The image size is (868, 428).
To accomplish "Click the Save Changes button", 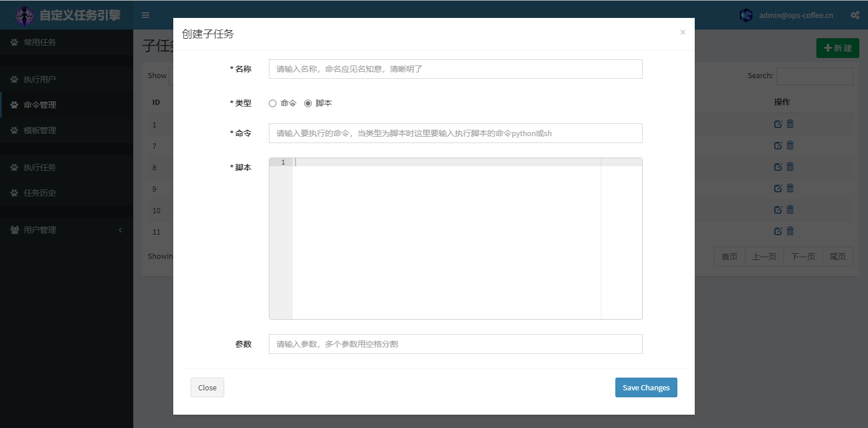I will click(646, 387).
